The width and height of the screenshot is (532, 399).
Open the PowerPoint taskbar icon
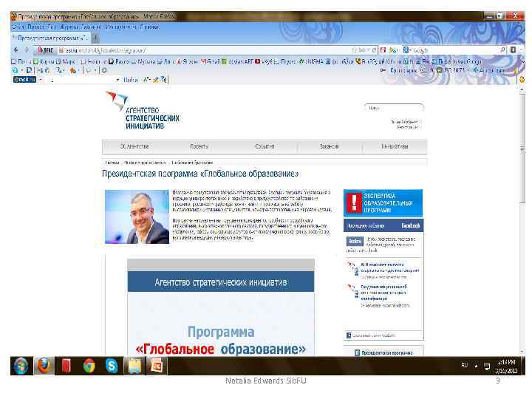point(157,366)
